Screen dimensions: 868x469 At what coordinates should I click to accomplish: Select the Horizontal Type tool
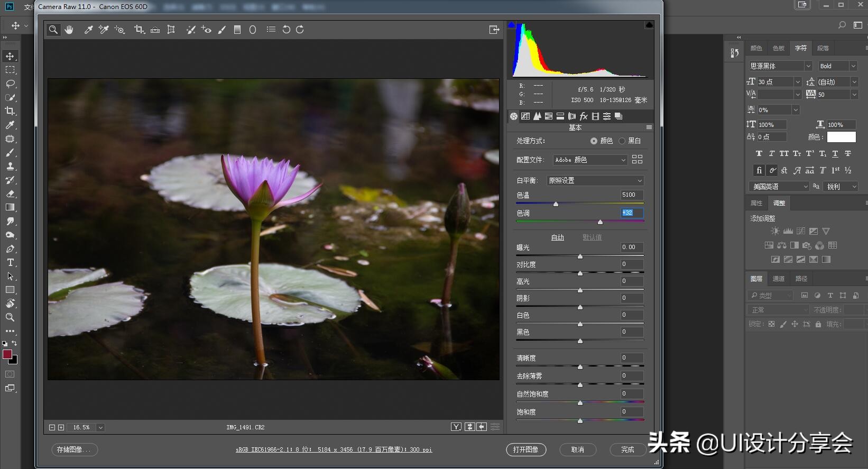[10, 262]
